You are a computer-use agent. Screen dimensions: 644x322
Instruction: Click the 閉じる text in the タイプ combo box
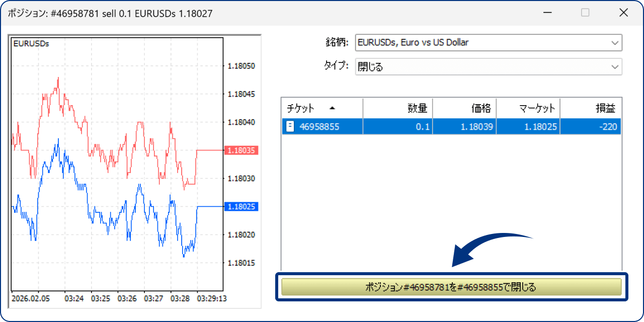[370, 67]
